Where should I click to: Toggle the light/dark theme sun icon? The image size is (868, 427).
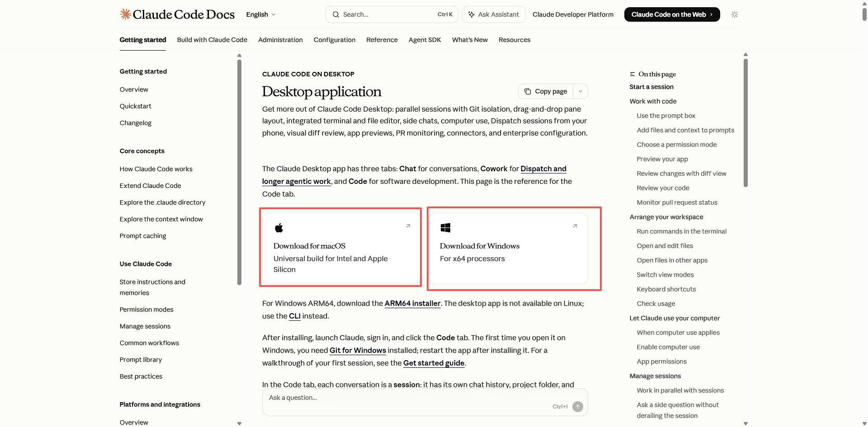click(x=735, y=14)
